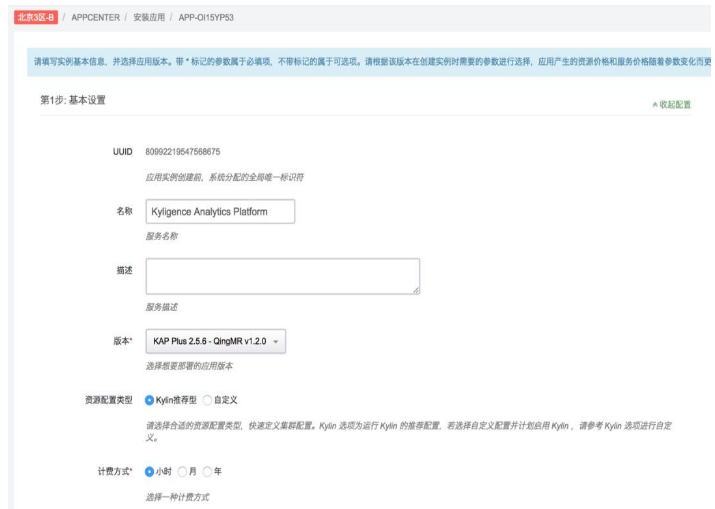
Task: Click the 资源配置类型 label
Action: click(x=109, y=400)
